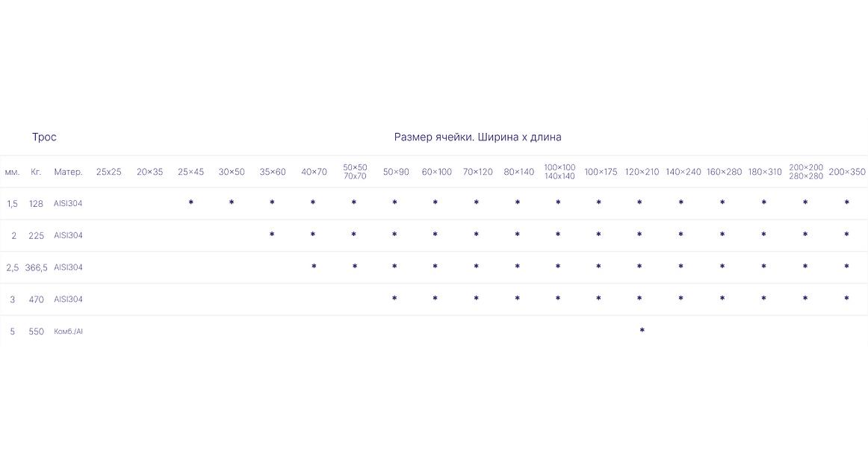Select the 25x25 column header
Image resolution: width=868 pixels, height=466 pixels.
[108, 172]
